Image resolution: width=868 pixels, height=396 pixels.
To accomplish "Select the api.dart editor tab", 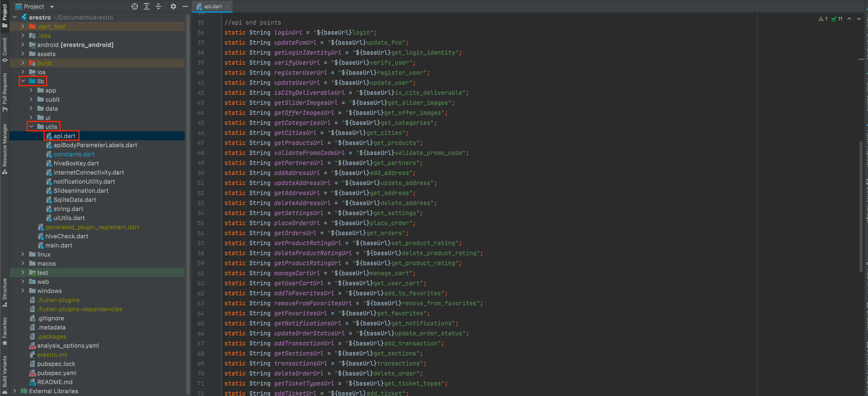I will coord(212,6).
